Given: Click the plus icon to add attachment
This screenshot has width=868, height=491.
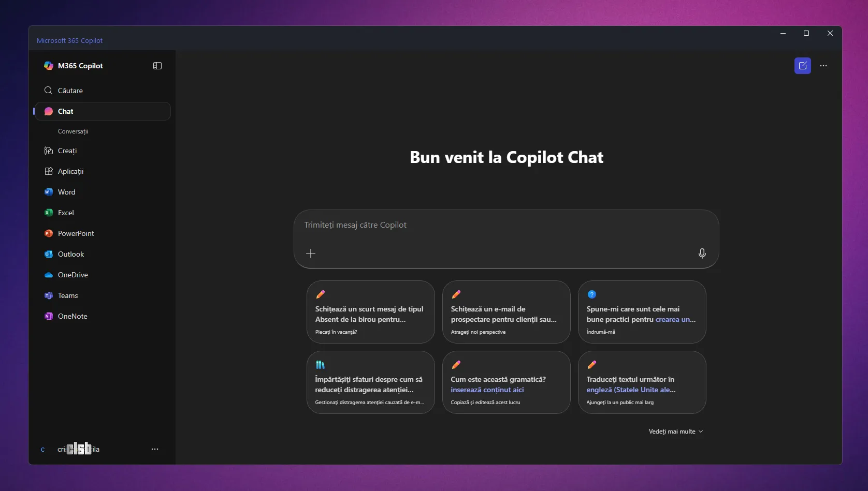Looking at the screenshot, I should tap(311, 254).
